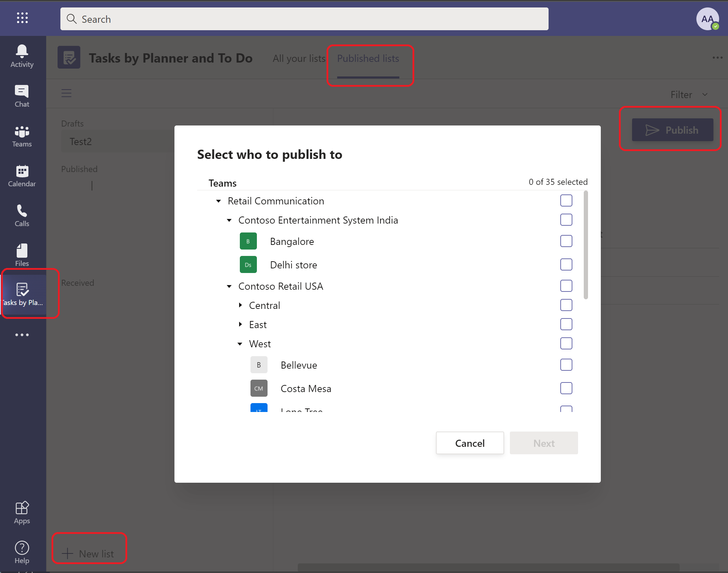Click Next to proceed with publishing
Image resolution: width=728 pixels, height=573 pixels.
point(544,442)
